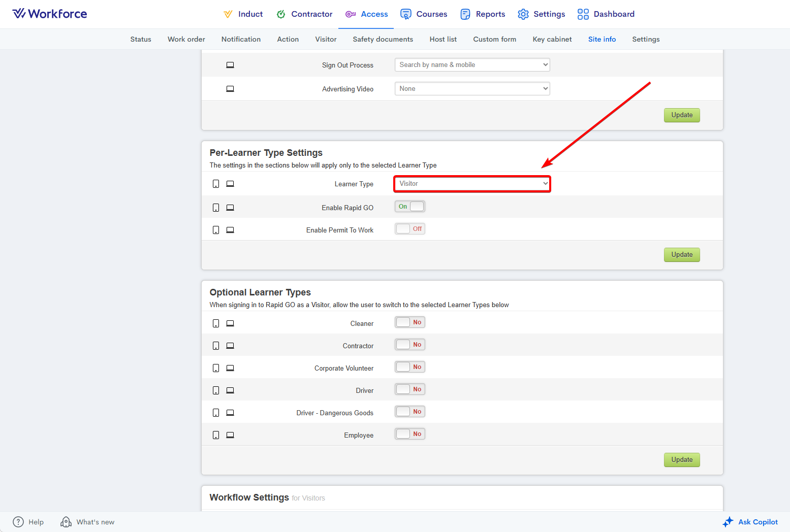Screen dimensions: 790x532
Task: Open the Sign Out Process dropdown
Action: (472, 65)
